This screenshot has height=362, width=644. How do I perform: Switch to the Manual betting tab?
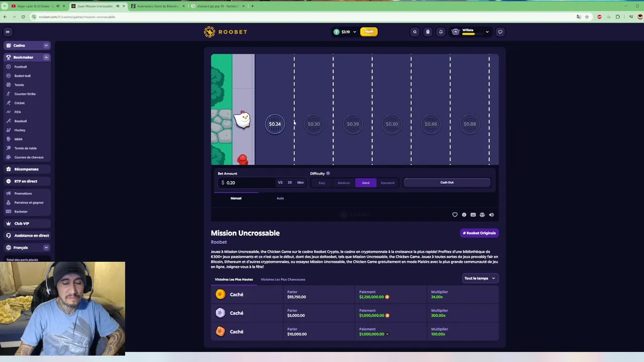click(x=236, y=198)
